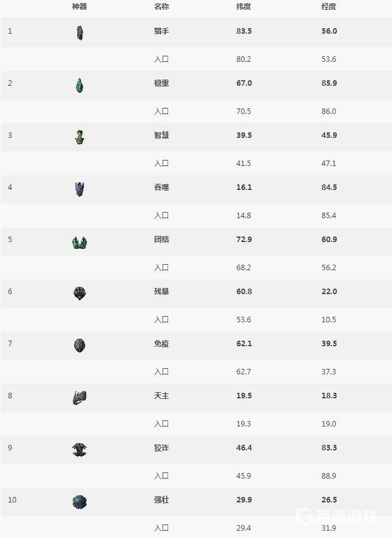
Task: Click the 团结 artifact name text
Action: pyautogui.click(x=161, y=239)
